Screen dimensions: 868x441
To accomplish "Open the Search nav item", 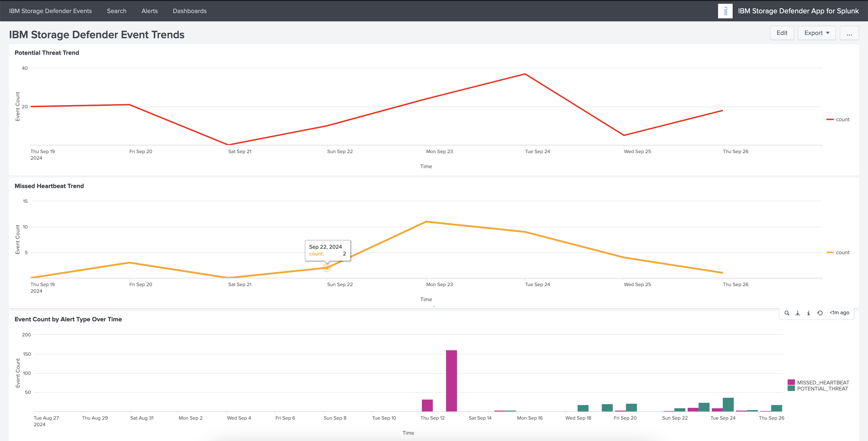I will [x=117, y=11].
